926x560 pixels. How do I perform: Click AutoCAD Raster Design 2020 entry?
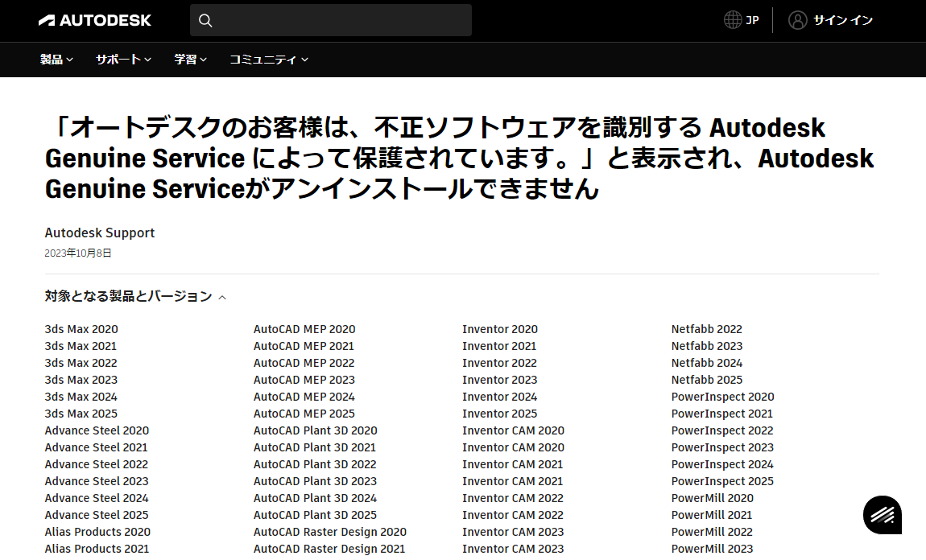tap(330, 533)
